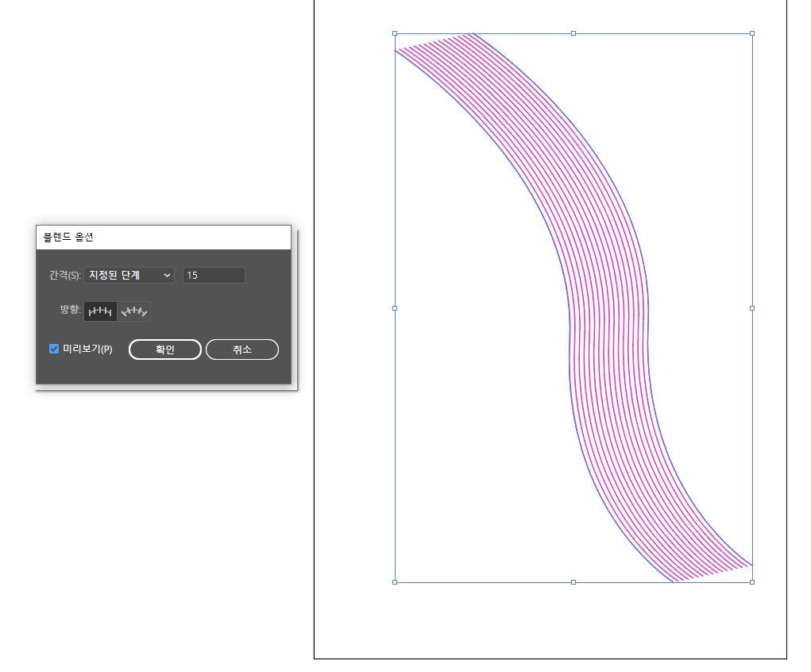Open the 간격 spacing dropdown
811x672 pixels.
click(x=129, y=275)
